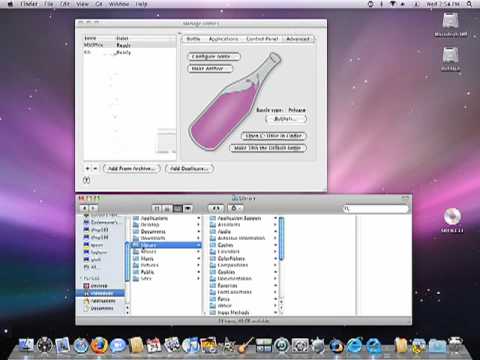Expand the Applications folder arrow in first column
This screenshot has width=480, height=360.
tap(198, 218)
